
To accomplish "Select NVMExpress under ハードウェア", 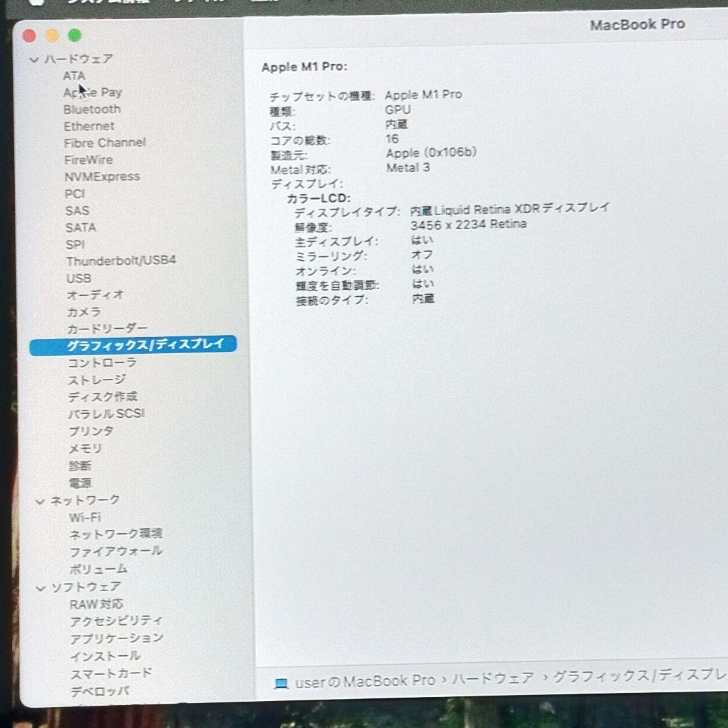I will (x=103, y=176).
